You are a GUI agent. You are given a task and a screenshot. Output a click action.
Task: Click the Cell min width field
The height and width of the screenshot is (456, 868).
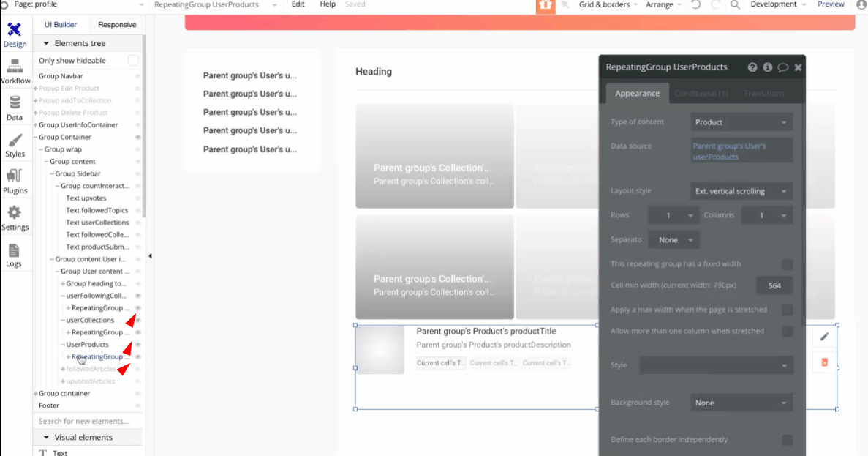coord(774,286)
